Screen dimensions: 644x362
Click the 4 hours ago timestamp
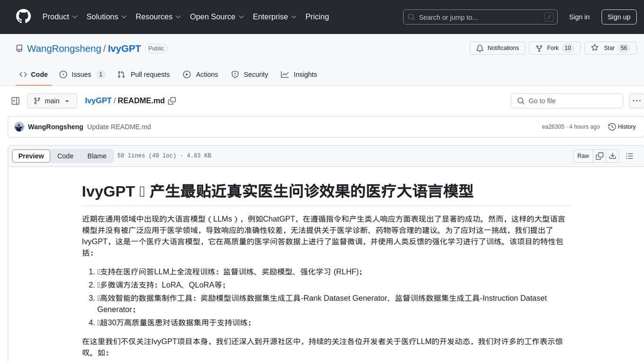pyautogui.click(x=585, y=127)
